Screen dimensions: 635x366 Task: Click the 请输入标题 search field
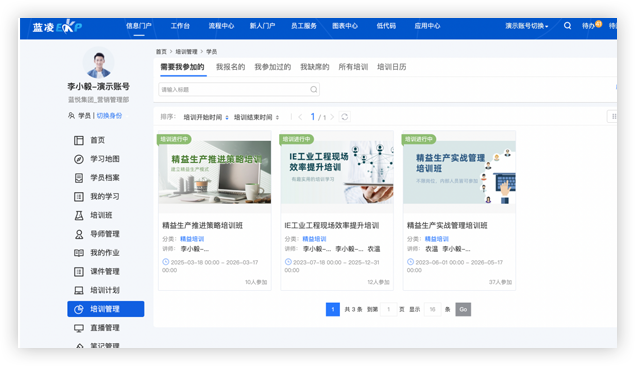click(x=239, y=89)
